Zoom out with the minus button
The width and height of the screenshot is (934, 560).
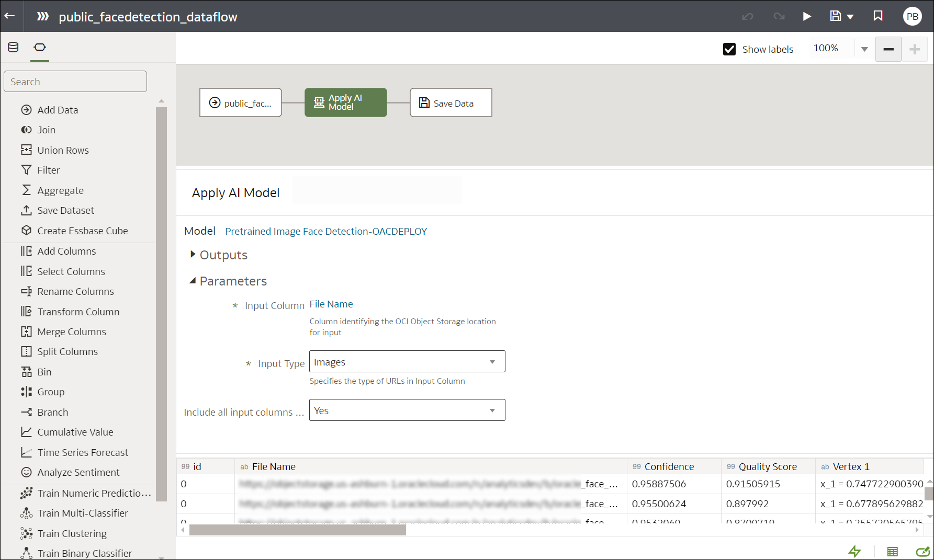click(888, 49)
